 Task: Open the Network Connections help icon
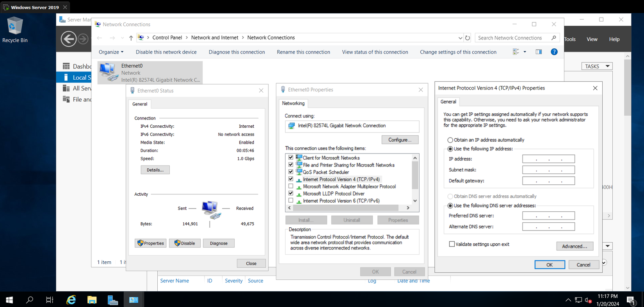(554, 52)
